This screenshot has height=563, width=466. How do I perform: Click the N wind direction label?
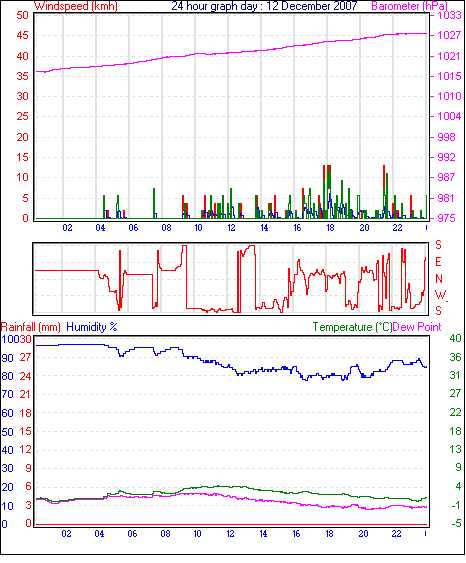pyautogui.click(x=439, y=279)
